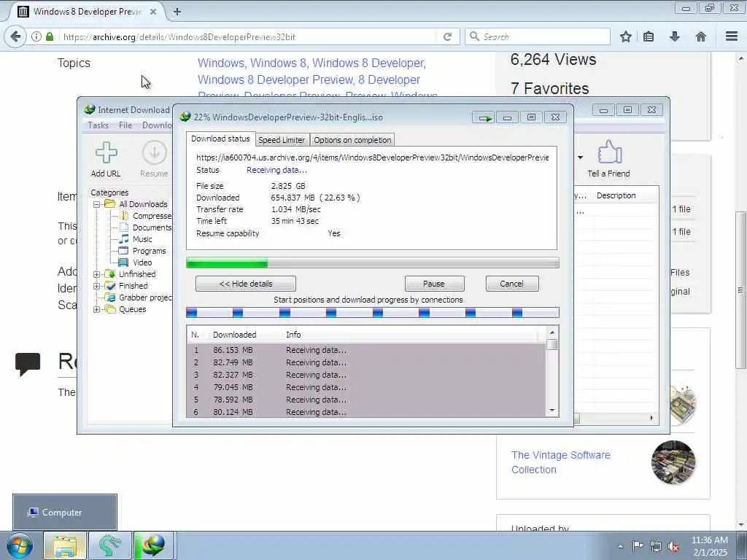
Task: Select the Compressed category folder
Action: pyautogui.click(x=145, y=216)
